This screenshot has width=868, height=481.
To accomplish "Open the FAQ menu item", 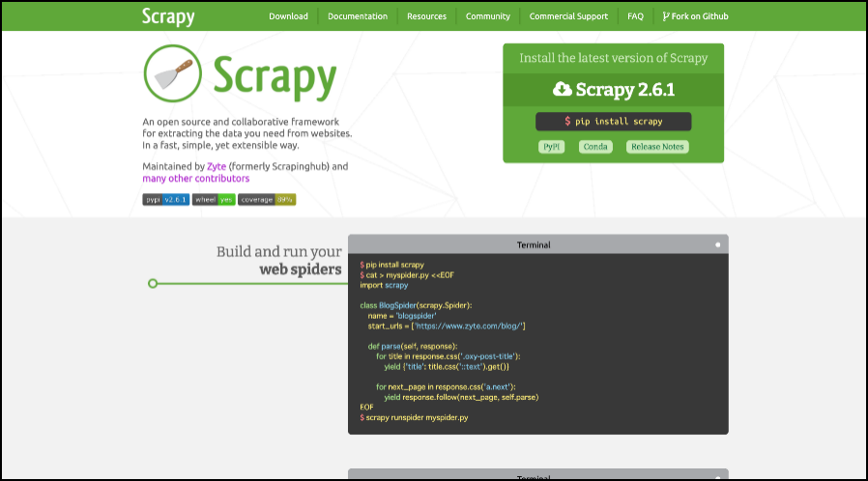I will pyautogui.click(x=635, y=16).
